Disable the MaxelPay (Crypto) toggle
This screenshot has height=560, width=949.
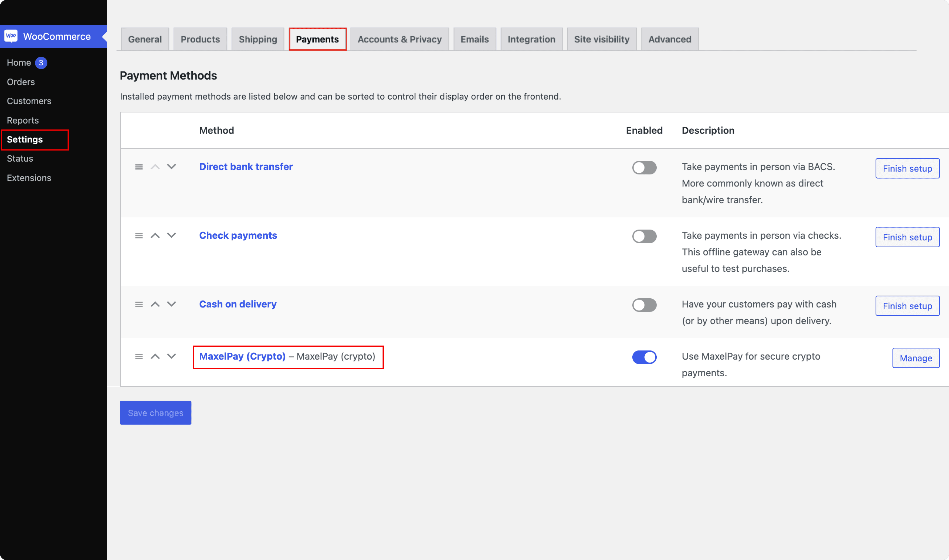[x=644, y=357]
